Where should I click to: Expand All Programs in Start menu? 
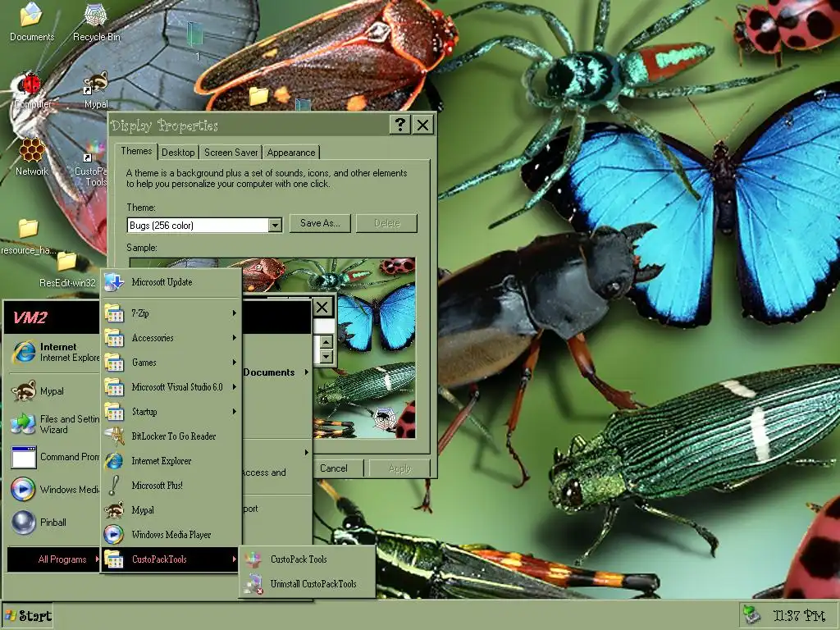53,559
